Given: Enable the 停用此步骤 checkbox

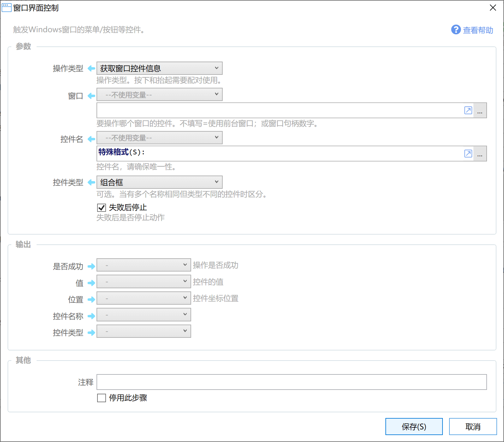Looking at the screenshot, I should tap(101, 398).
